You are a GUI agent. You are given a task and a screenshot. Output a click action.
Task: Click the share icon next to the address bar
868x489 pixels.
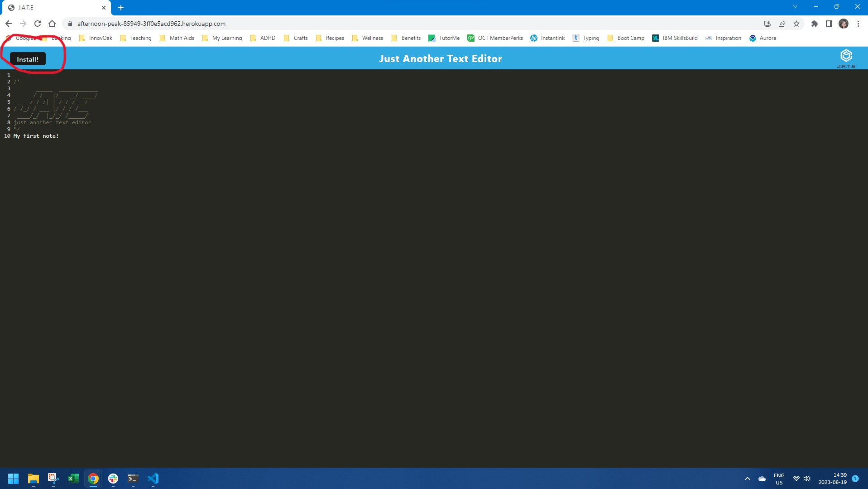pyautogui.click(x=782, y=23)
